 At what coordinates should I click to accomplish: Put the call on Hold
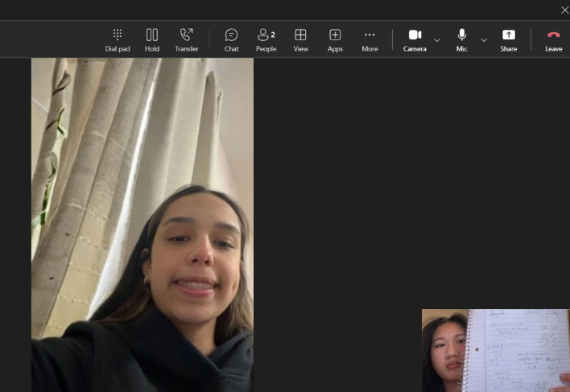click(x=151, y=39)
